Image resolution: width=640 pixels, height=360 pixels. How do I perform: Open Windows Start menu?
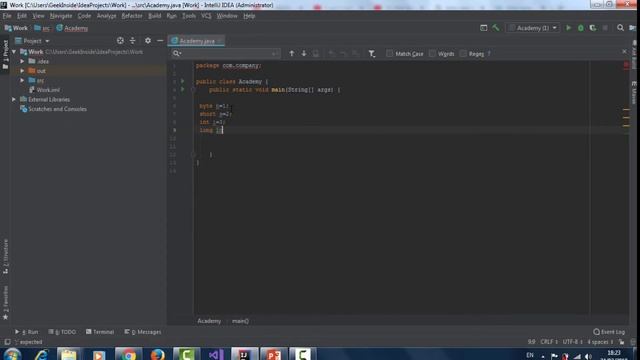pos(12,354)
